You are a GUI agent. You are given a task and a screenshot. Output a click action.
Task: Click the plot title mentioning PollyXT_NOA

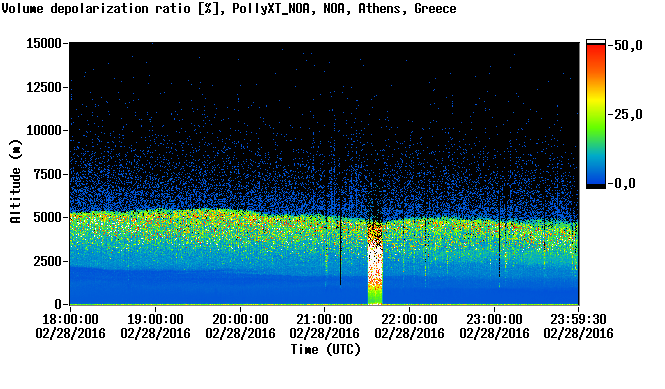pyautogui.click(x=229, y=9)
